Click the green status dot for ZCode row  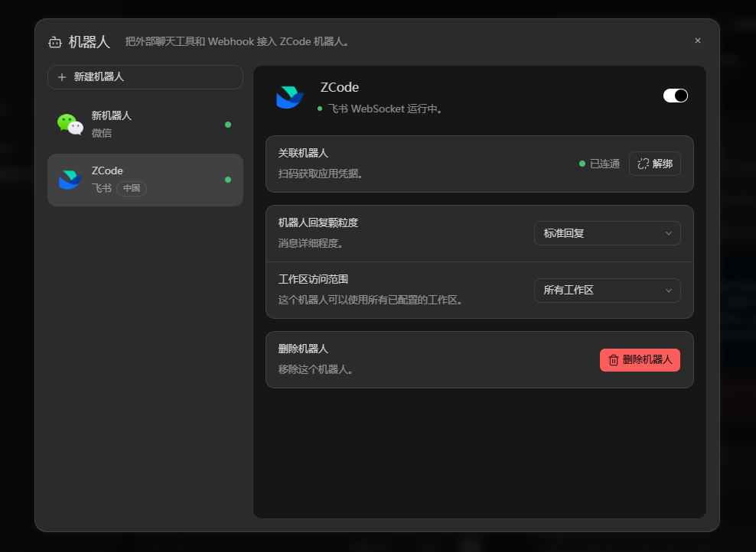[228, 180]
